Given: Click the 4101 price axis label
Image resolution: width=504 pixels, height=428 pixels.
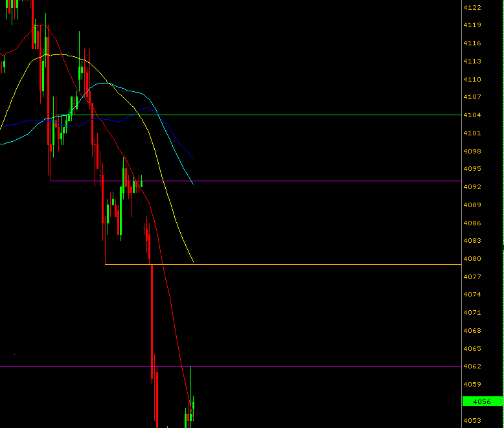Looking at the screenshot, I should click(472, 133).
